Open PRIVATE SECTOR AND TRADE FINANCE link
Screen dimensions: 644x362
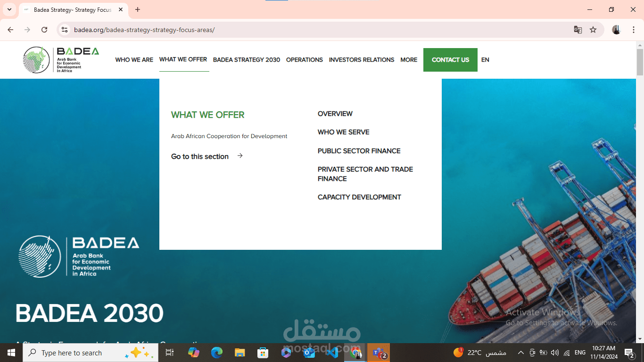click(365, 174)
